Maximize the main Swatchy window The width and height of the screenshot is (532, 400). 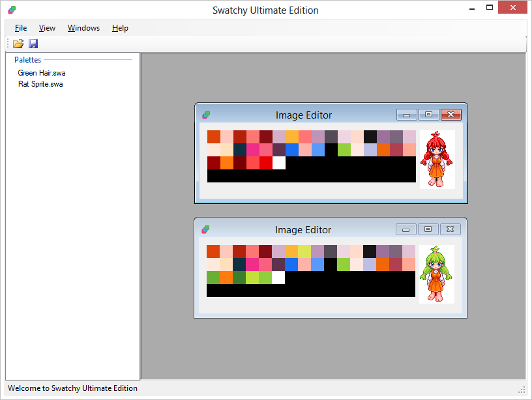[x=490, y=7]
